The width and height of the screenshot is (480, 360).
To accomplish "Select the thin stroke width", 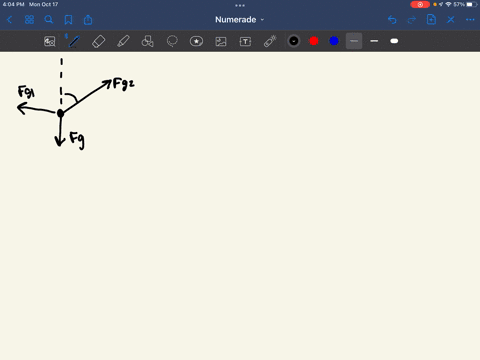I will [x=354, y=41].
